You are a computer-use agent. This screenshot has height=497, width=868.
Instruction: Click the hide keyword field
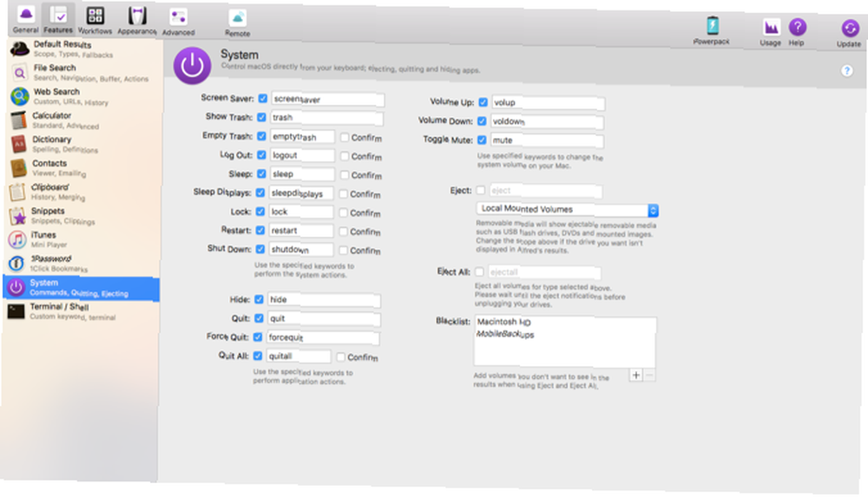click(x=324, y=300)
